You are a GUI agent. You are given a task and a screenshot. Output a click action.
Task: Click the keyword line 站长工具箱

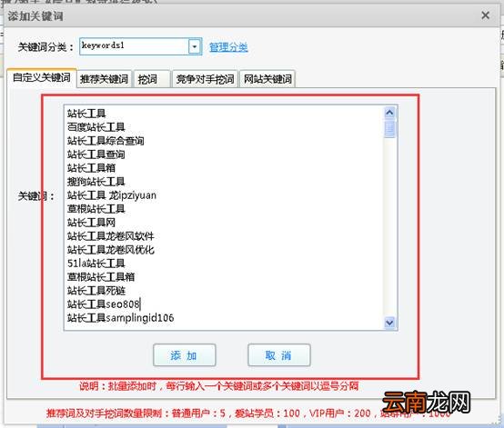(91, 168)
